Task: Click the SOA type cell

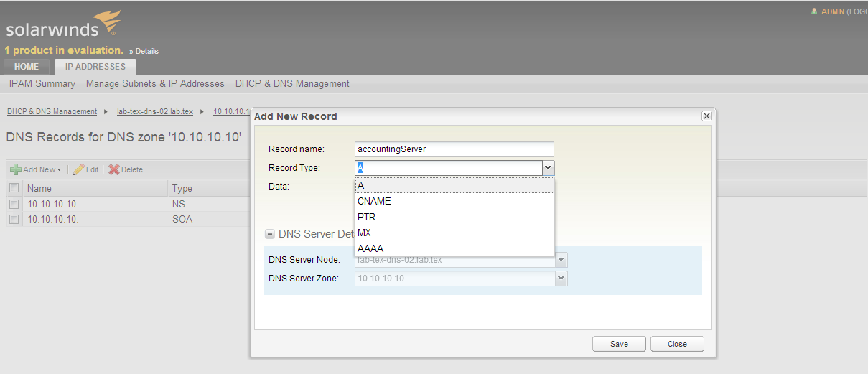Action: (x=182, y=219)
